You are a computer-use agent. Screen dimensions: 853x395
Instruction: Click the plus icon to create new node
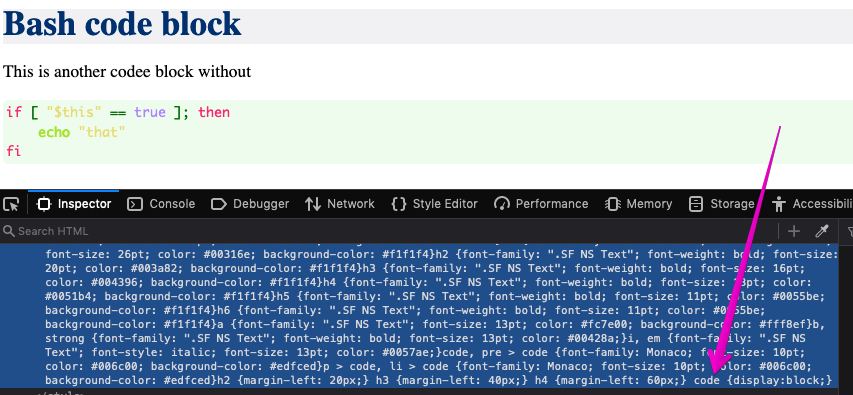(x=794, y=231)
